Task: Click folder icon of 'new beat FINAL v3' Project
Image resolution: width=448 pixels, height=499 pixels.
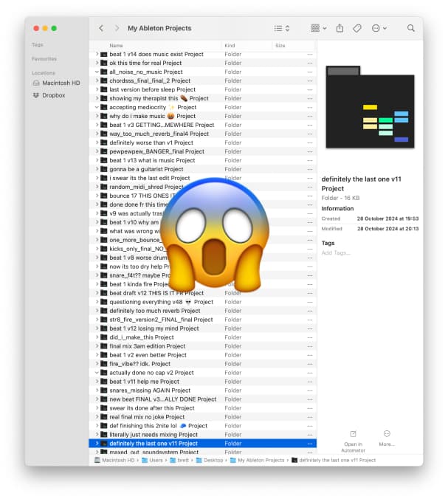Action: point(104,399)
